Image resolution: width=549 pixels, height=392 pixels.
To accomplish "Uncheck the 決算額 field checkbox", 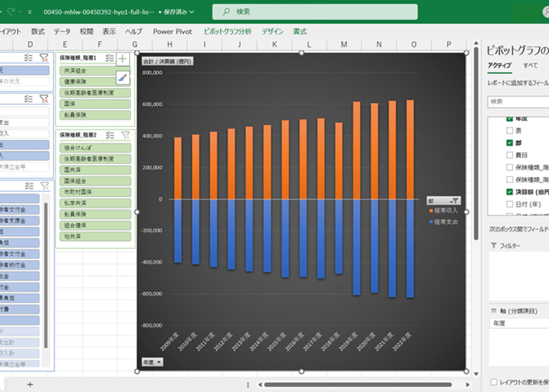I will 509,192.
